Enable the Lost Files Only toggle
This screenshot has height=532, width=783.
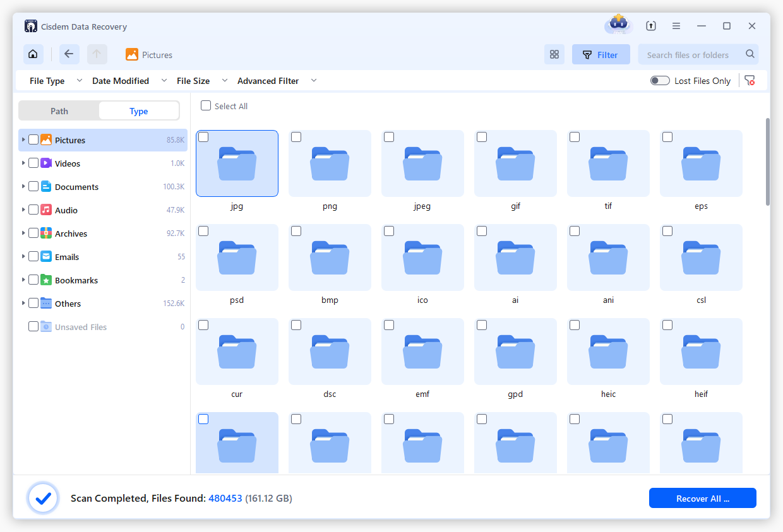coord(660,80)
